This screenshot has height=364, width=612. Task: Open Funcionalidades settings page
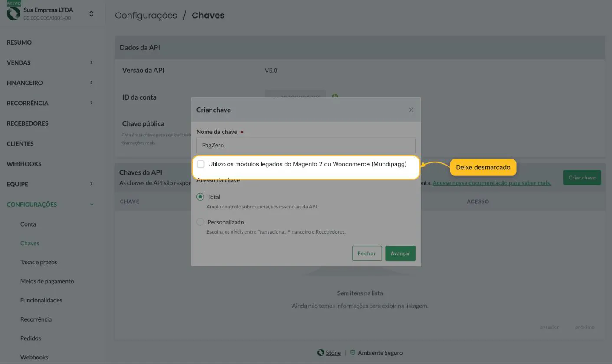click(41, 300)
